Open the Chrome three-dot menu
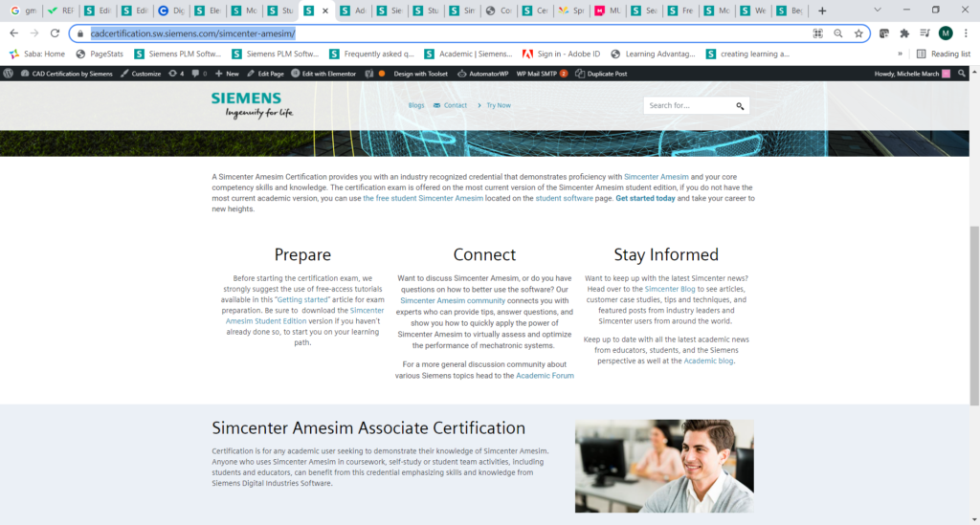Screen dimensions: 980x525 [x=967, y=33]
